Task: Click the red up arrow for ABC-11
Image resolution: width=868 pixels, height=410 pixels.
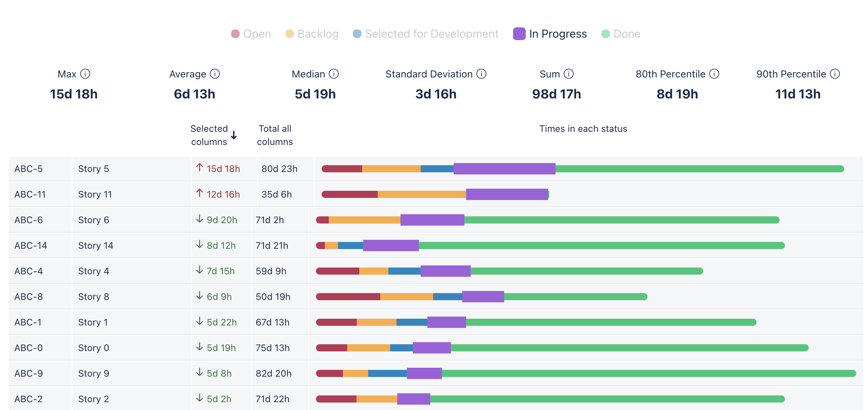Action: pos(200,193)
